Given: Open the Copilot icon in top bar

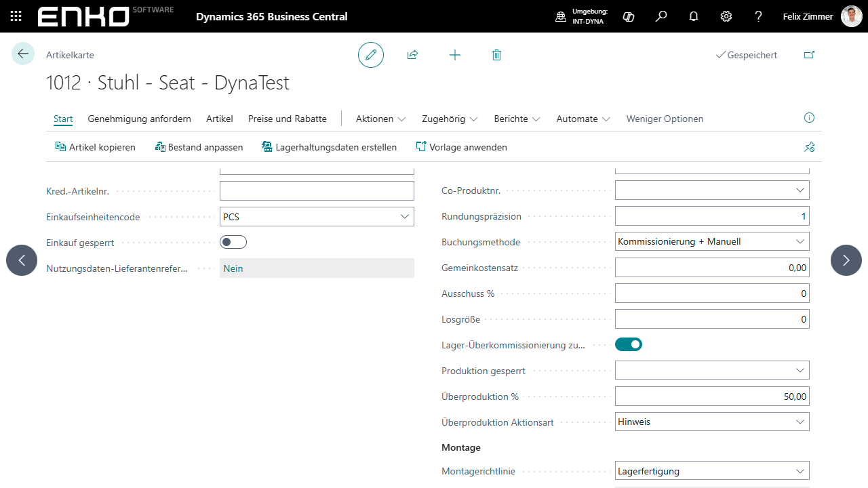Looking at the screenshot, I should (629, 16).
